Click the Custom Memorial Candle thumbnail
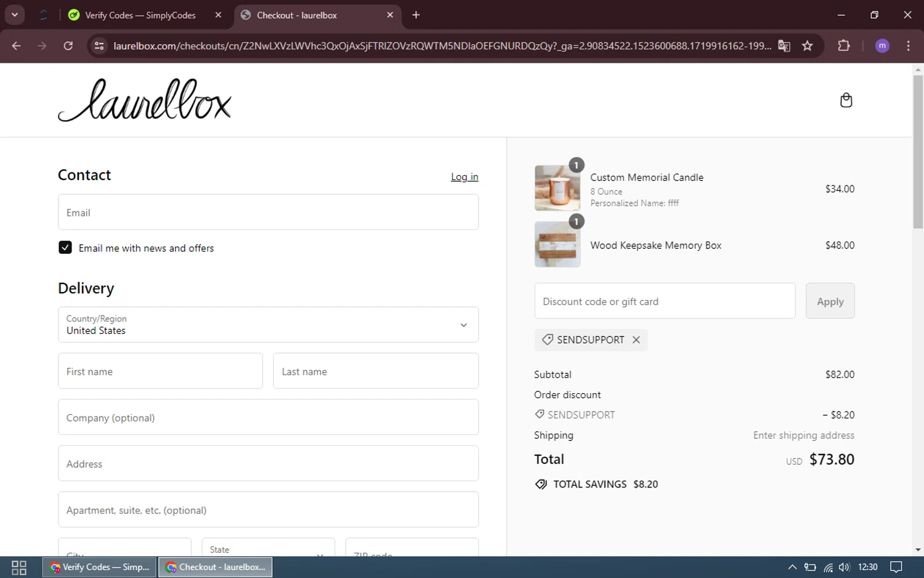This screenshot has height=578, width=924. click(557, 188)
